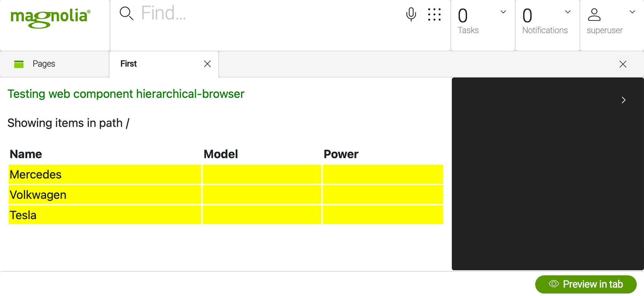This screenshot has width=644, height=296.
Task: Click the Preview in tab button
Action: click(586, 284)
